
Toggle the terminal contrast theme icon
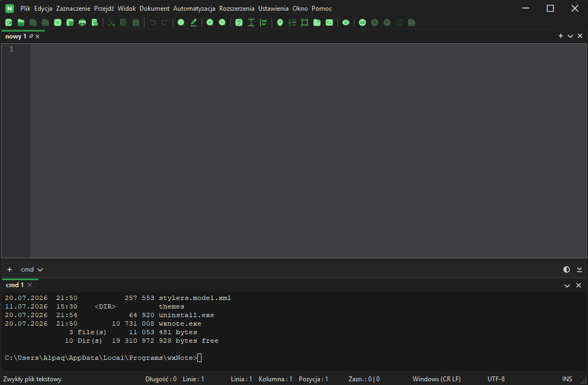(567, 269)
